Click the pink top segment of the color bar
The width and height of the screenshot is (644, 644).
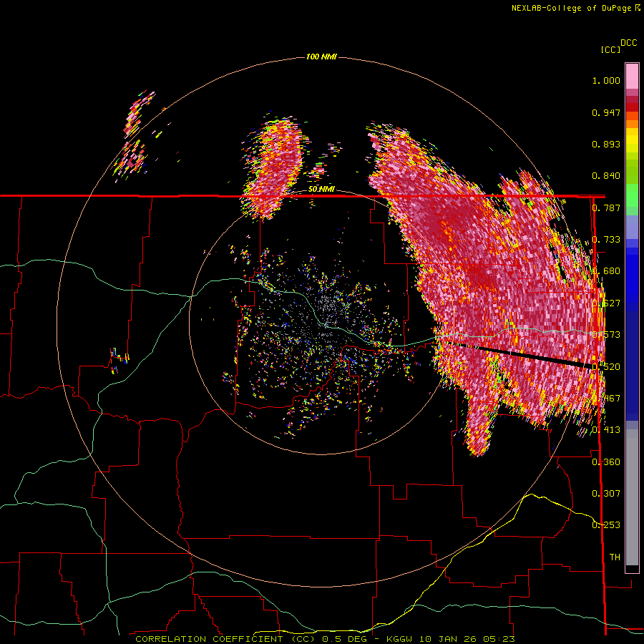click(x=632, y=77)
